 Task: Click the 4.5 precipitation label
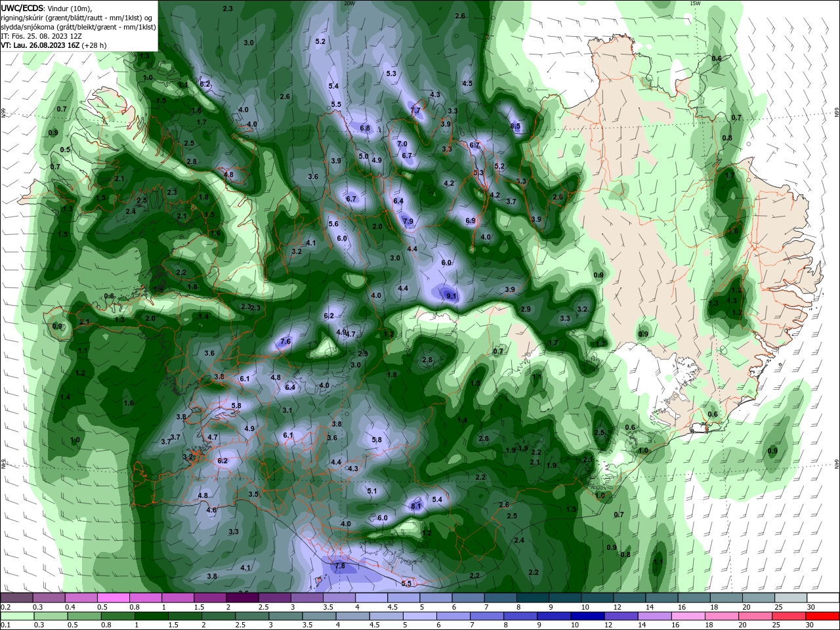point(467,83)
